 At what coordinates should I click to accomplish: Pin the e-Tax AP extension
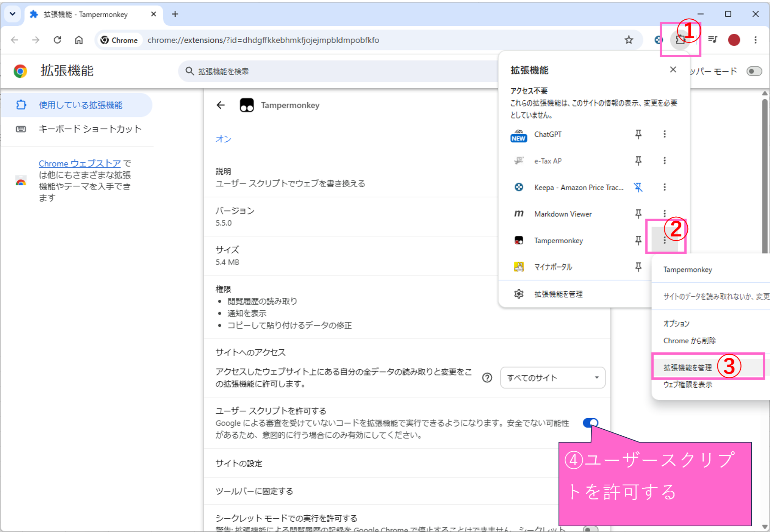[638, 161]
